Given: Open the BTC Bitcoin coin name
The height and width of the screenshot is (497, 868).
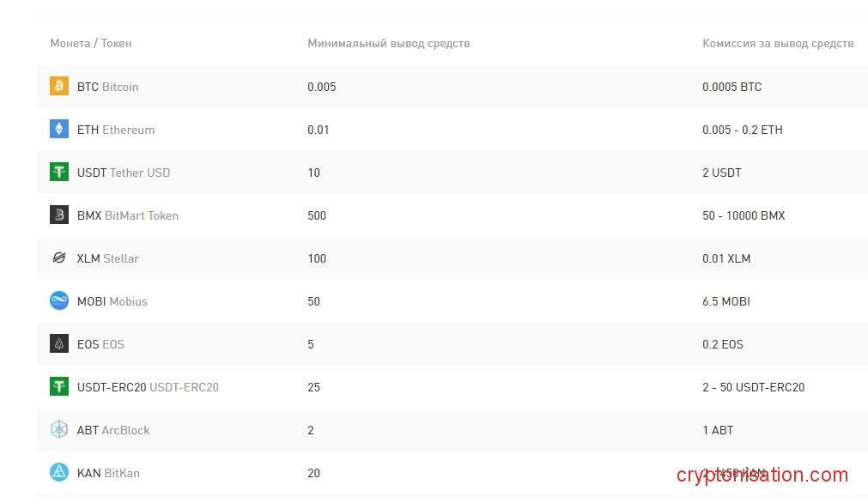Looking at the screenshot, I should (107, 87).
